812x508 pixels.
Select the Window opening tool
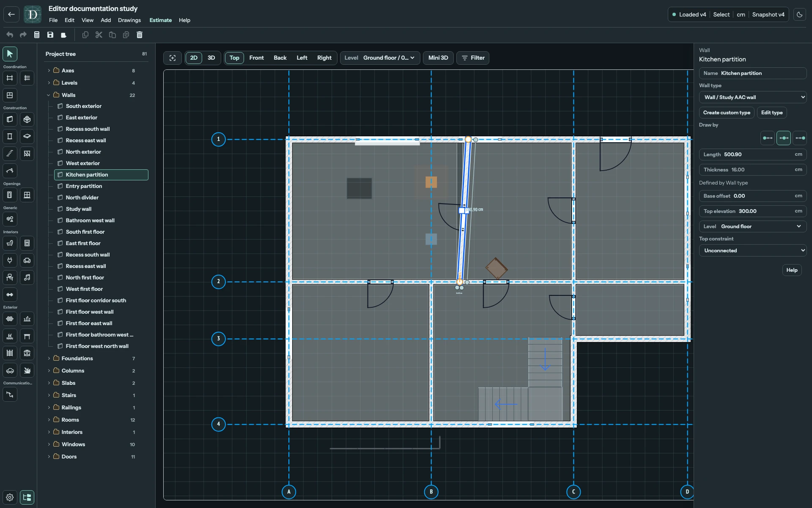[27, 195]
